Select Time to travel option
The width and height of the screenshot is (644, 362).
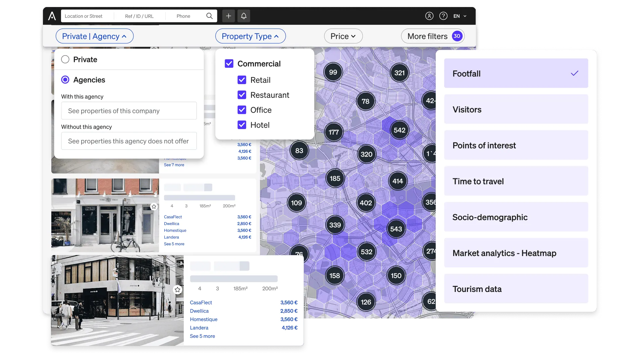(516, 181)
